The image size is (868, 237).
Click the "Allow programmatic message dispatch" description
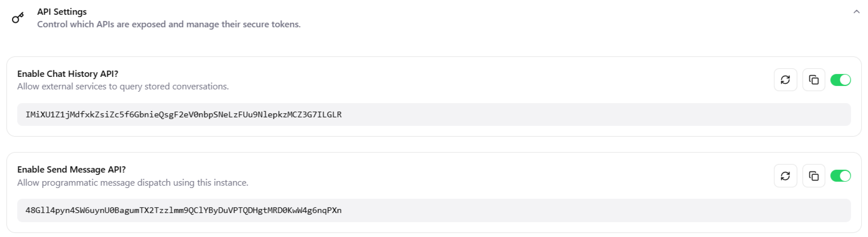tap(132, 183)
